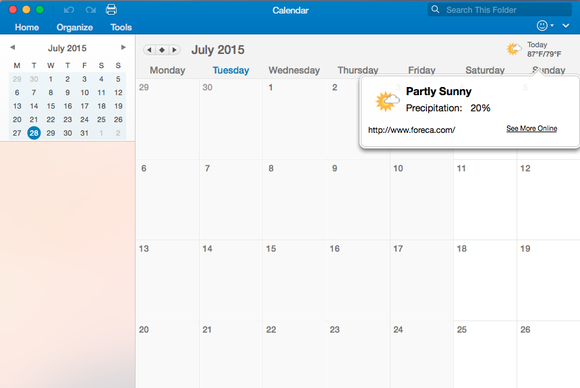Select day 24 in mini calendar
Image resolution: width=580 pixels, height=388 pixels.
pos(84,119)
